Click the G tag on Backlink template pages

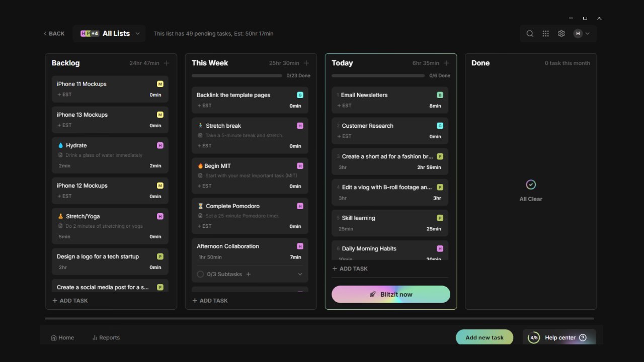click(x=300, y=95)
